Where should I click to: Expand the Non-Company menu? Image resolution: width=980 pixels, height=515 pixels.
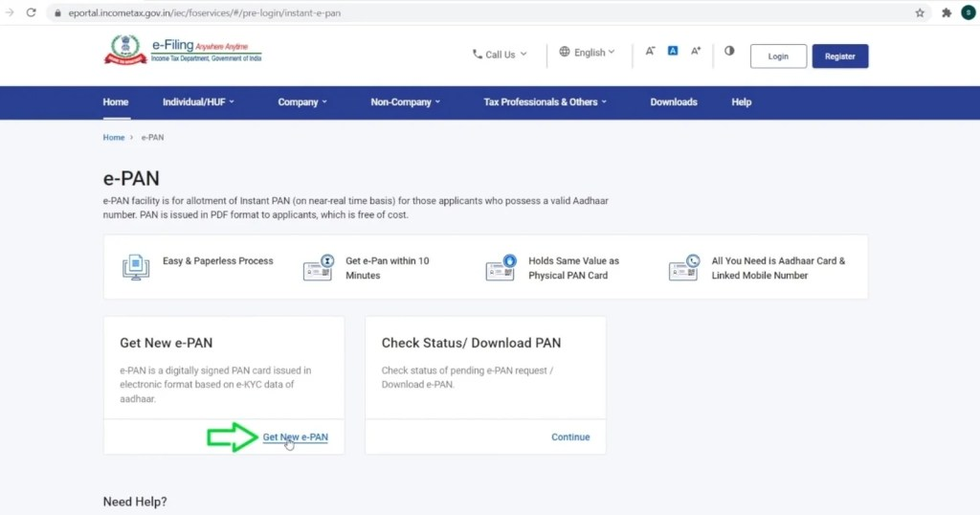(x=405, y=101)
